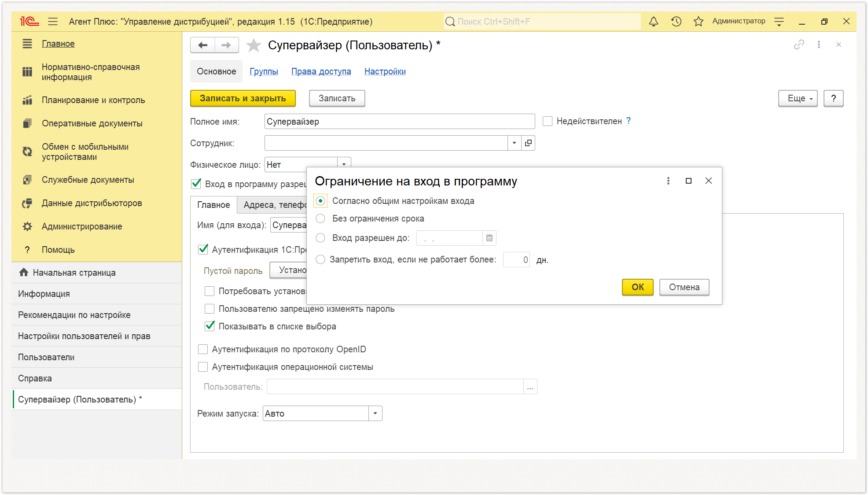This screenshot has width=868, height=495.
Task: Click Планирование и контроль chart icon
Action: (x=27, y=100)
